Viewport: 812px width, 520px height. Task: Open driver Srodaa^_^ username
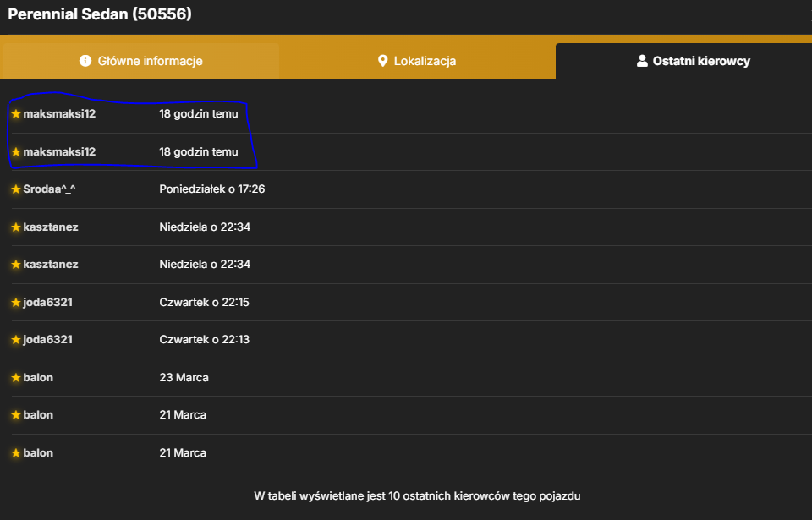pos(49,189)
